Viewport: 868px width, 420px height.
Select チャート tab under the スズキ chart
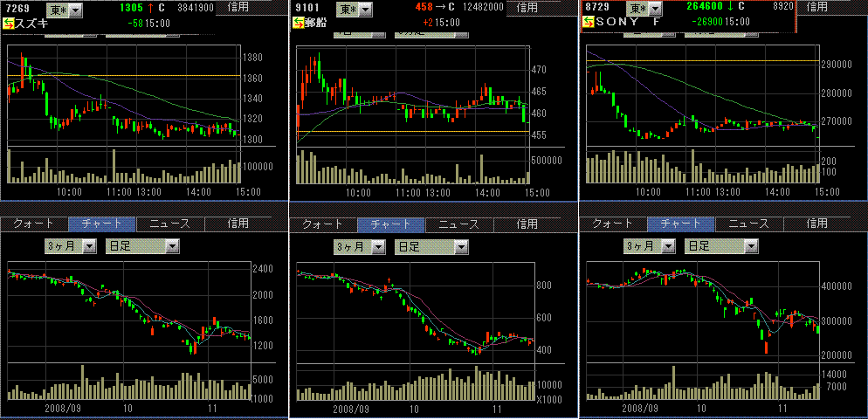pyautogui.click(x=101, y=224)
